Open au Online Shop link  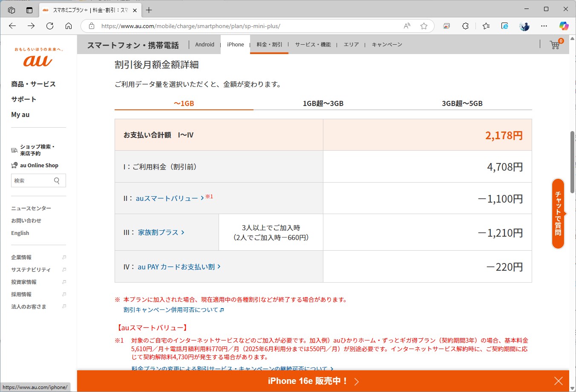tap(35, 166)
